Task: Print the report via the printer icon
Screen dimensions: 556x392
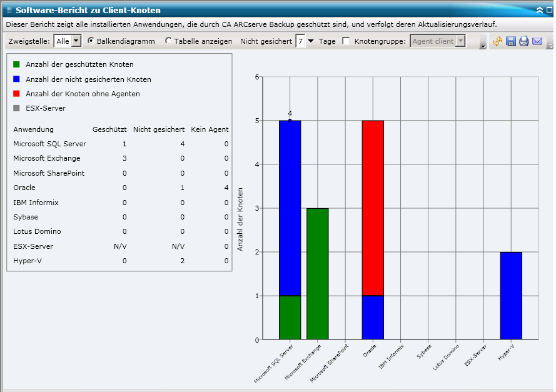Action: [525, 41]
